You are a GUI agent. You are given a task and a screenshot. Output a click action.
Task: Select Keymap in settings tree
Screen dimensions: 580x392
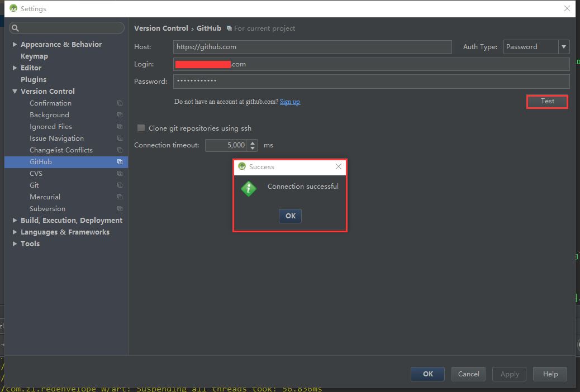[x=35, y=56]
